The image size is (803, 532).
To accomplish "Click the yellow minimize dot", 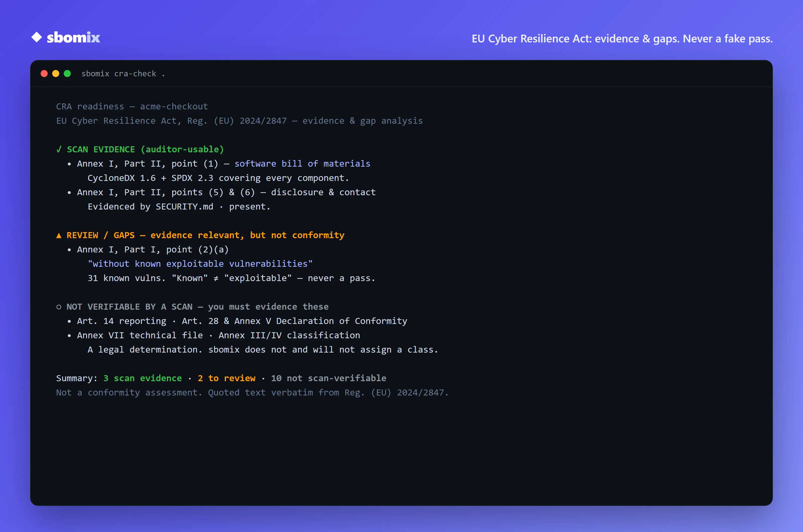I will 56,74.
